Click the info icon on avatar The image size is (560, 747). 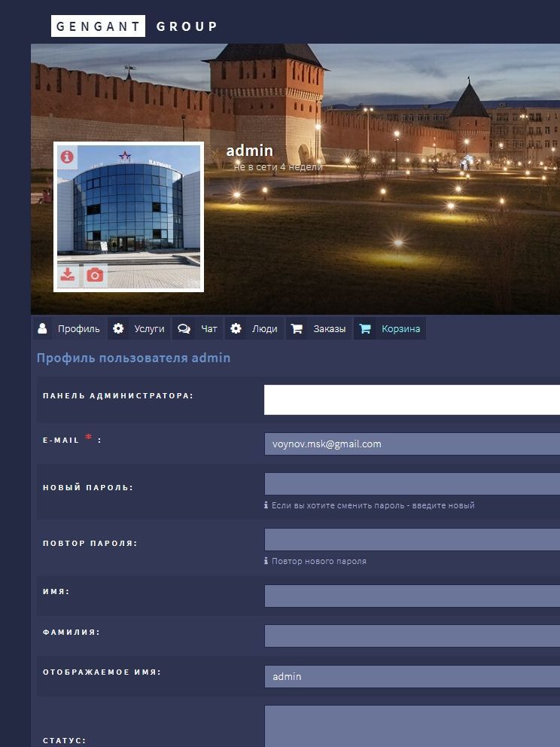(x=67, y=157)
